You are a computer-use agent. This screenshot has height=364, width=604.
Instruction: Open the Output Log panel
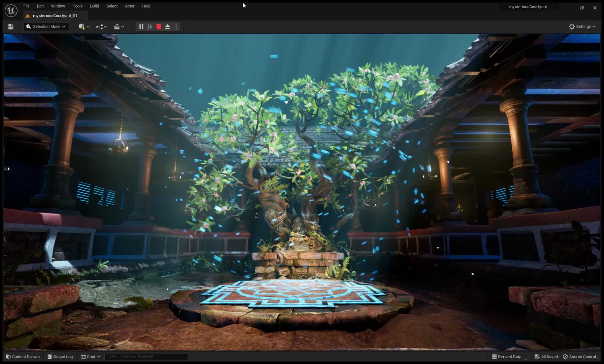[x=60, y=356]
